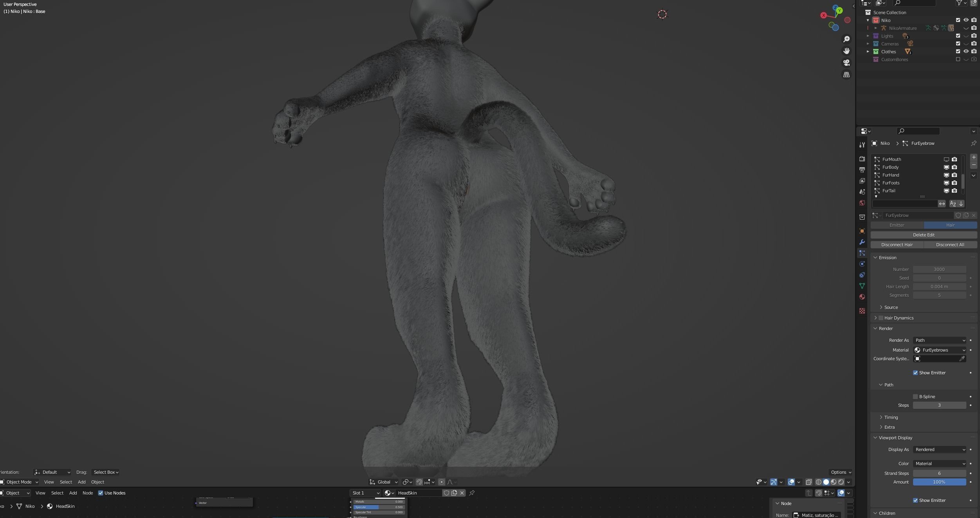
Task: Open the viewport Color Material dropdown
Action: click(939, 464)
